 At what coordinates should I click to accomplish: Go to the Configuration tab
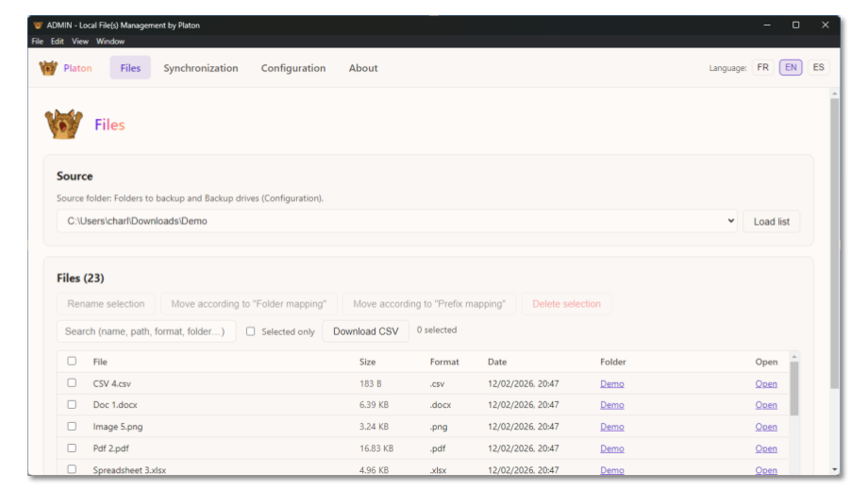pyautogui.click(x=293, y=68)
